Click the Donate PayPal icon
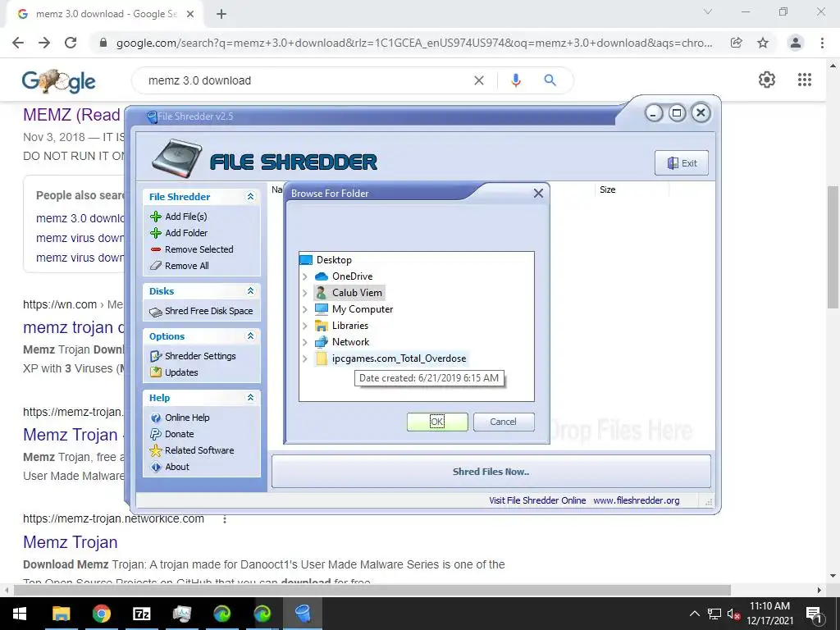Image resolution: width=840 pixels, height=630 pixels. click(x=155, y=434)
